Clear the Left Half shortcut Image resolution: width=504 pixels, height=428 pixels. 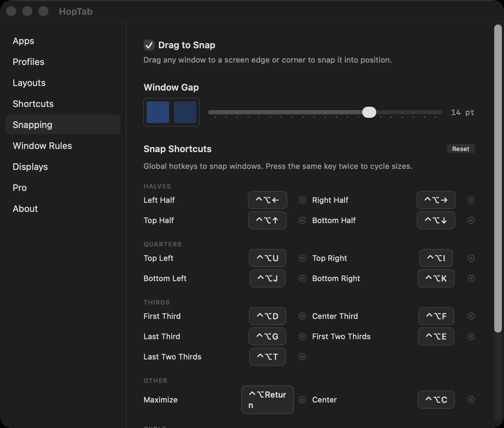(302, 200)
